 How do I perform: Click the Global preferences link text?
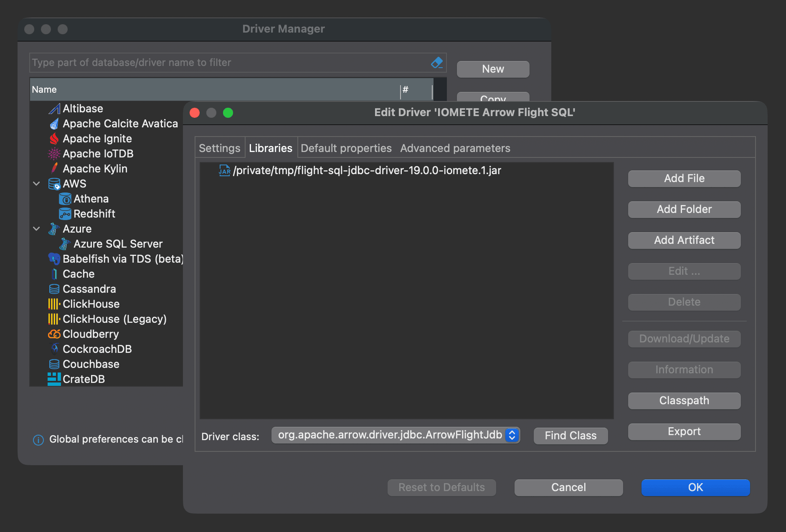pos(116,439)
